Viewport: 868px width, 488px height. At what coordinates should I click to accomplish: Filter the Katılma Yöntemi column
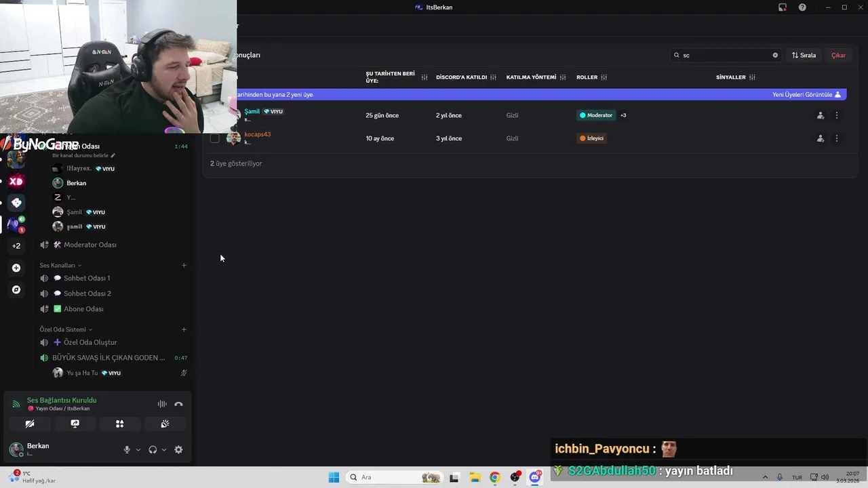(563, 77)
